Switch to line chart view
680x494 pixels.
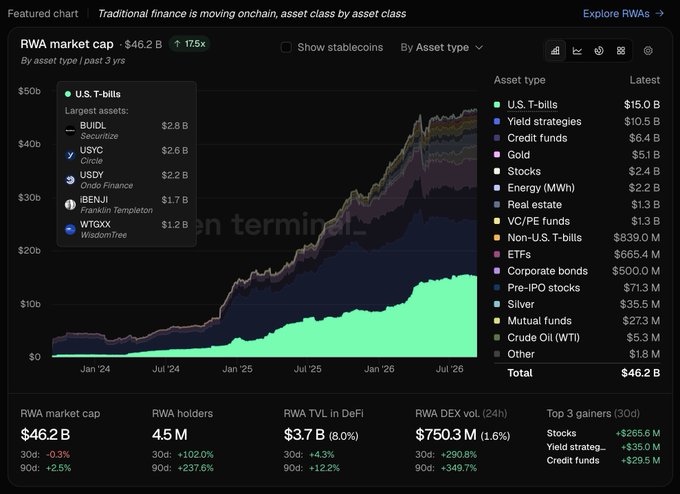point(577,51)
